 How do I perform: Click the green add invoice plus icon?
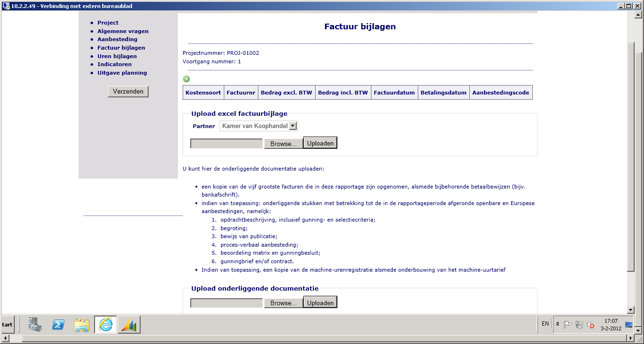coord(186,79)
